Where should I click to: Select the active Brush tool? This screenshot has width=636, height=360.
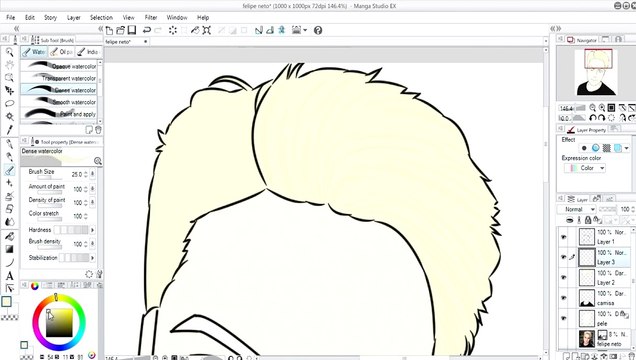pos(9,170)
